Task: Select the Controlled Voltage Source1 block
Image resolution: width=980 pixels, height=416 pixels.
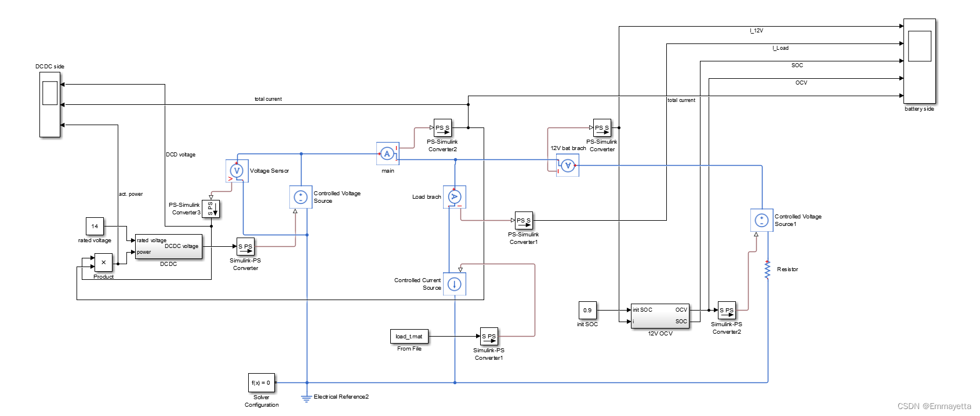Action: point(761,220)
